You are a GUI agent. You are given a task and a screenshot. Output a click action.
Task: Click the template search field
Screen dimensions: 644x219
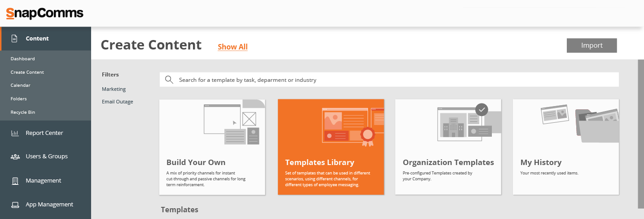pos(389,80)
